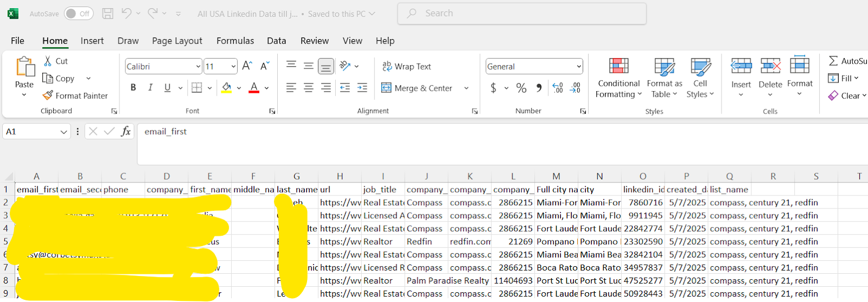Open the General number format dropdown
The width and height of the screenshot is (868, 302).
[579, 66]
